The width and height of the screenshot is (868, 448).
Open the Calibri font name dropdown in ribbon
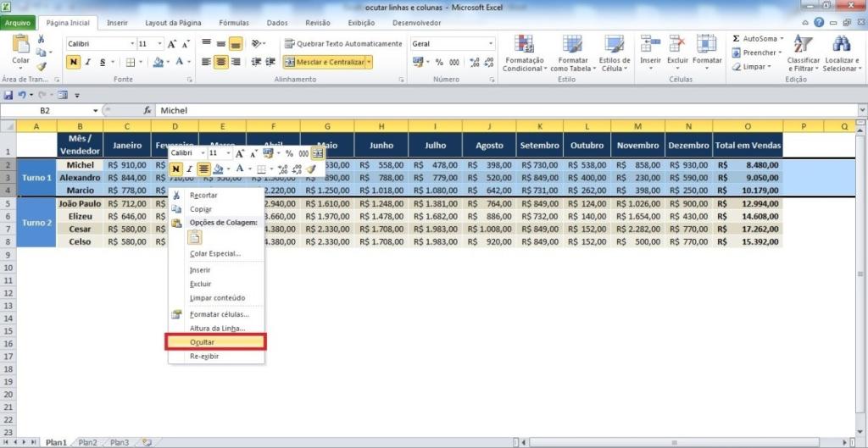(132, 43)
